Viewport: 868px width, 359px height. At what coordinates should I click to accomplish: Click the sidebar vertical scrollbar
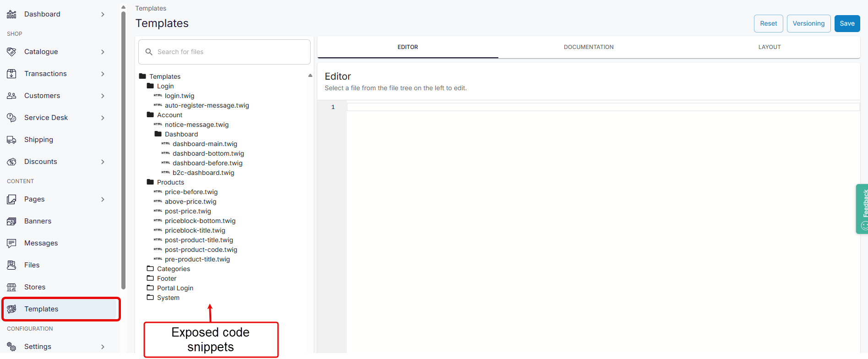coord(123,151)
